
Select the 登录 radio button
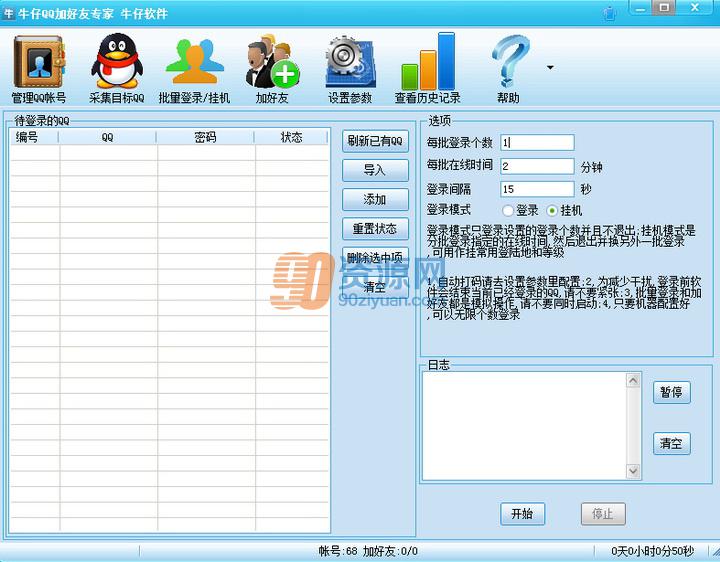tap(507, 211)
